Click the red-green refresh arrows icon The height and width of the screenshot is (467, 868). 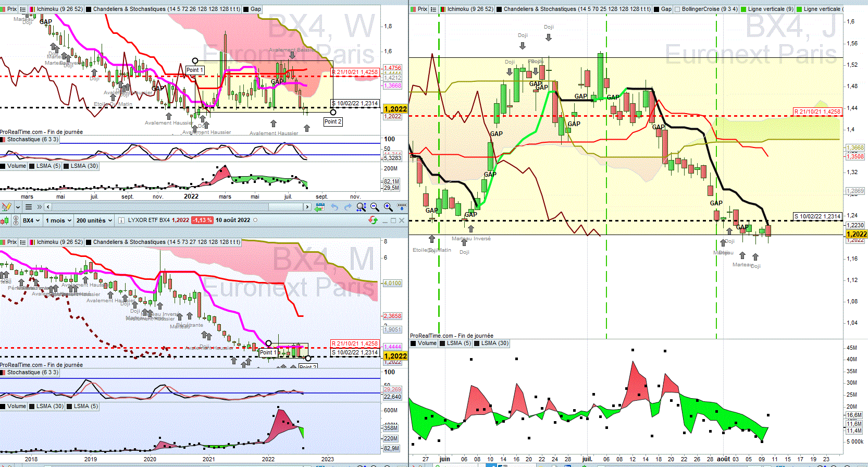tap(373, 220)
